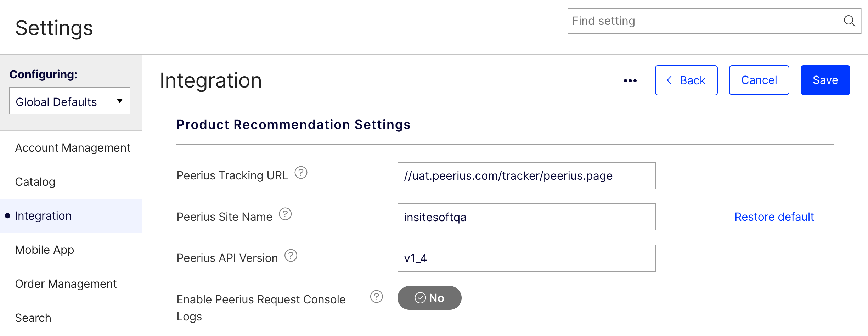This screenshot has width=868, height=336.
Task: Open Search settings section
Action: (x=33, y=318)
